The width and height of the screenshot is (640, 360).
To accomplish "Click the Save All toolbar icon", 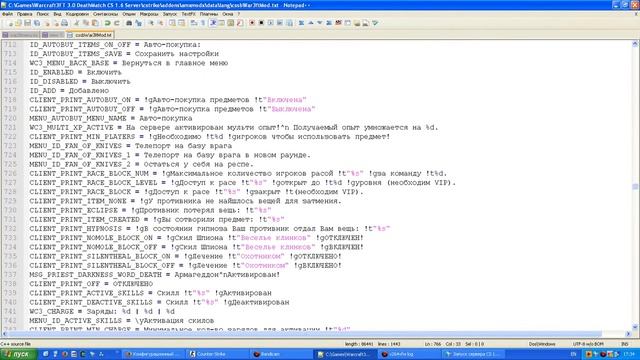I will point(37,23).
